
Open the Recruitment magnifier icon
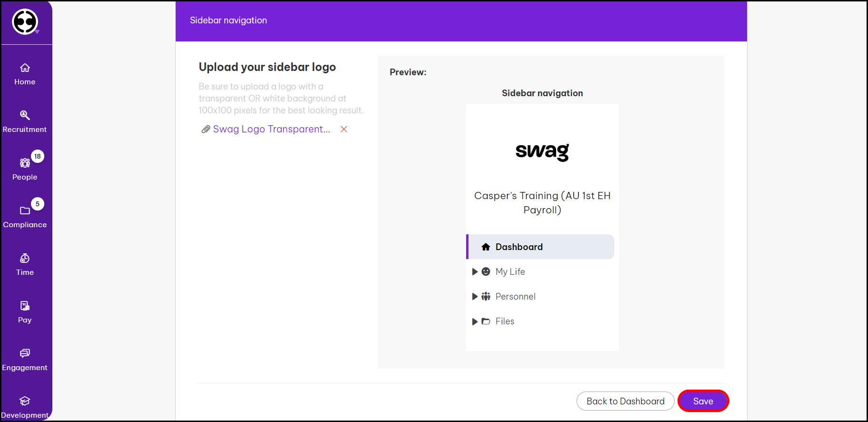(x=25, y=115)
